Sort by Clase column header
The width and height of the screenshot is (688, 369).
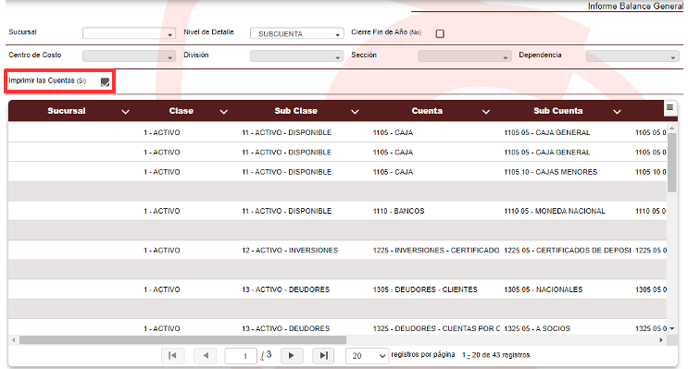coord(181,111)
